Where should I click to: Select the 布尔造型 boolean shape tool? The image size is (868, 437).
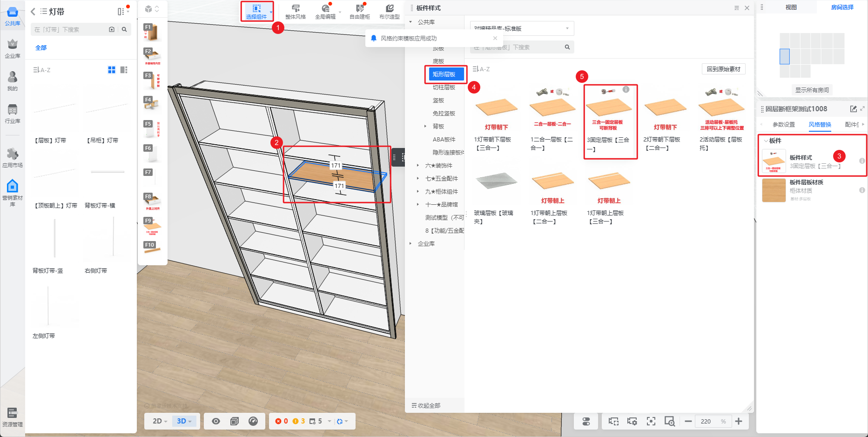389,12
